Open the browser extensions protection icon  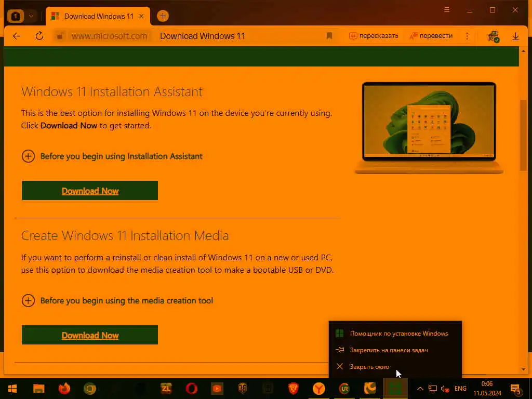(x=494, y=36)
